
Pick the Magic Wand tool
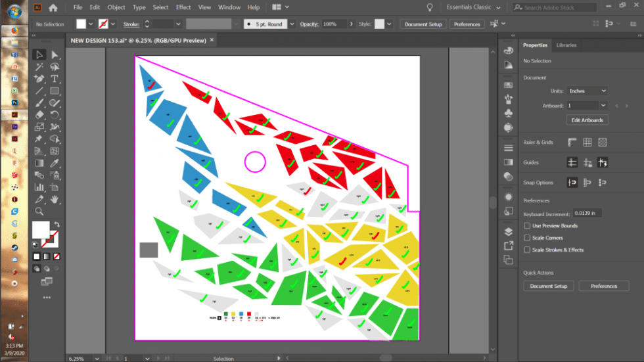click(x=39, y=67)
